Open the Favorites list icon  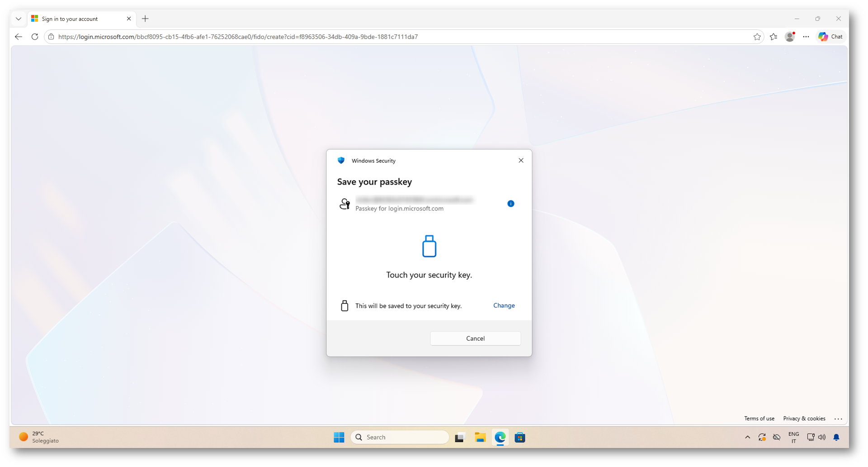[774, 37]
